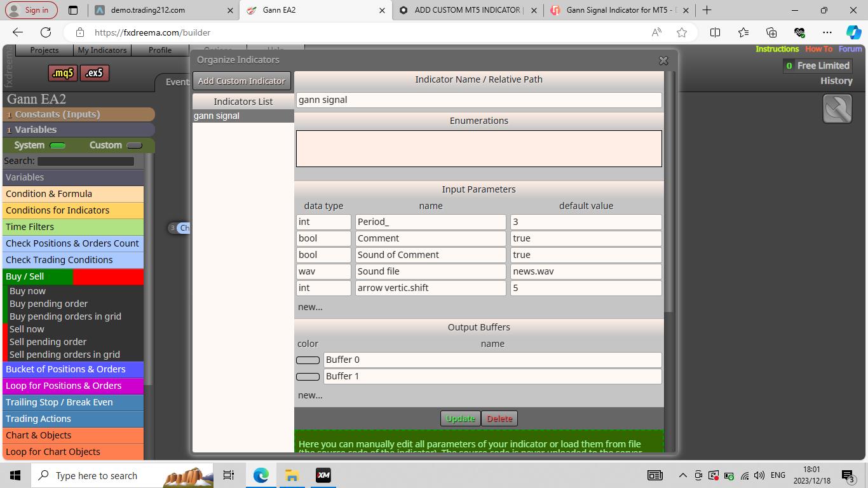The image size is (868, 488).
Task: Open Copilot sidebar icon
Action: pyautogui.click(x=853, y=32)
